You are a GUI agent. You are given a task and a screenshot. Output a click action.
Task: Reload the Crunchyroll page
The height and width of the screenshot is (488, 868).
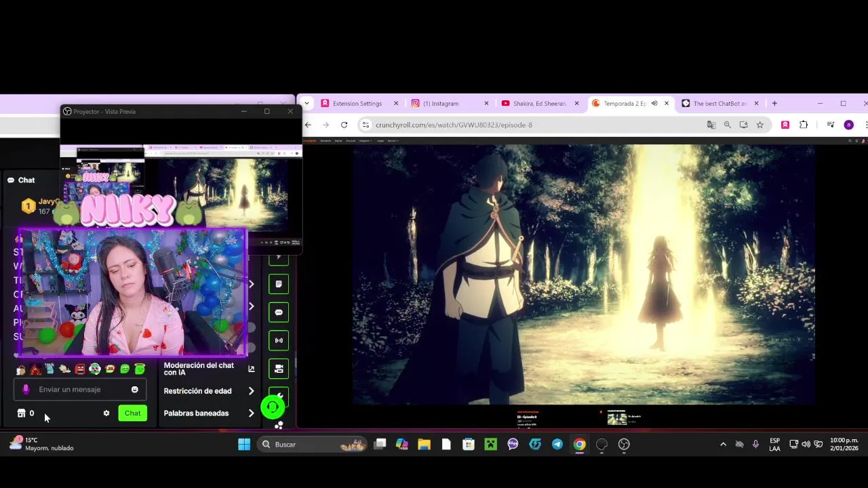pyautogui.click(x=344, y=125)
